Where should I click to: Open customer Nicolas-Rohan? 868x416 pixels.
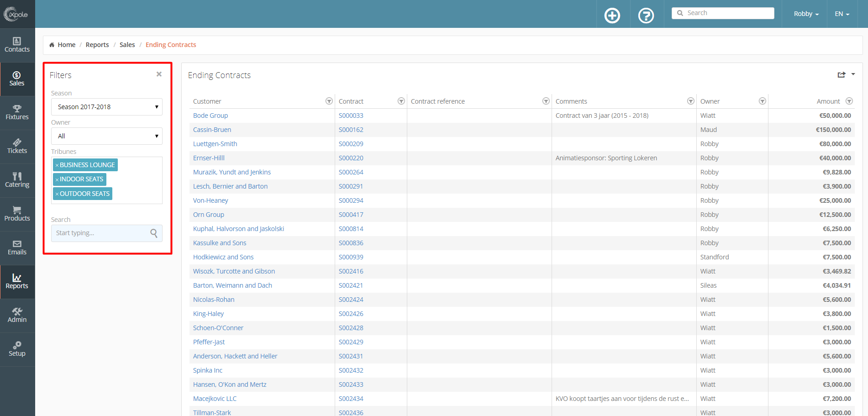pos(214,300)
